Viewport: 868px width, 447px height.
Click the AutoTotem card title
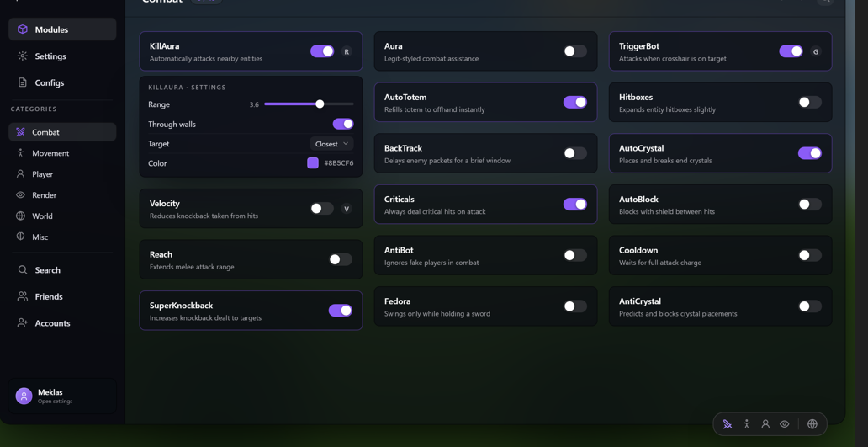pyautogui.click(x=405, y=98)
